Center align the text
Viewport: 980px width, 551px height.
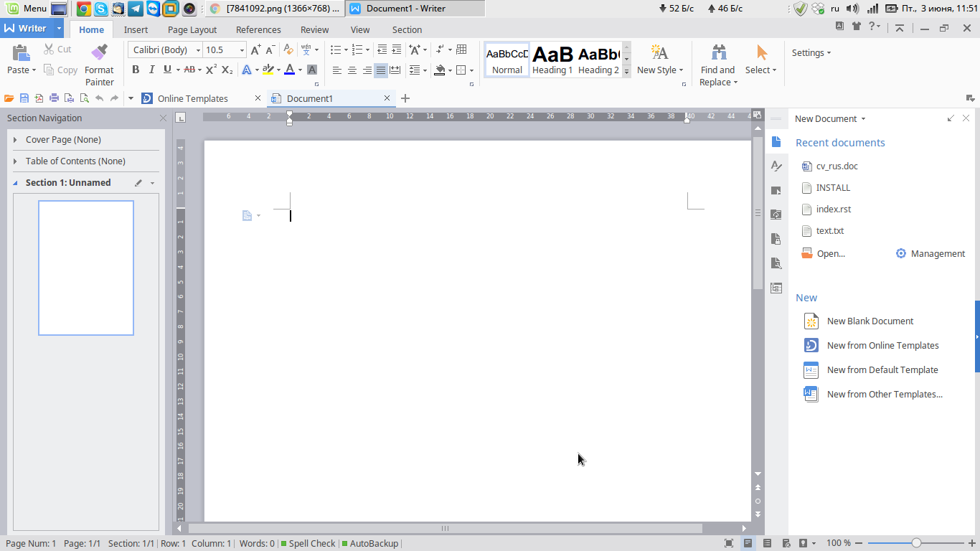pos(352,70)
